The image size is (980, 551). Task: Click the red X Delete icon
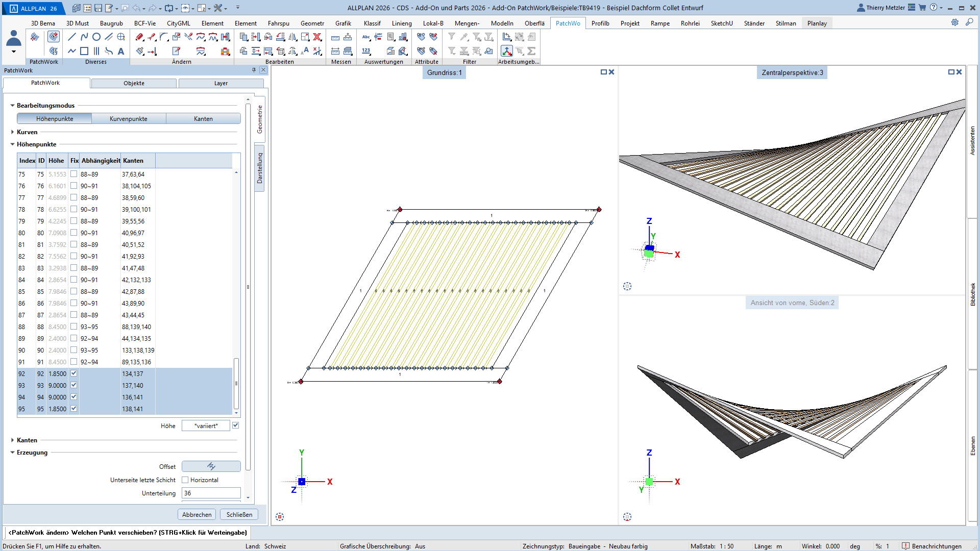point(317,37)
